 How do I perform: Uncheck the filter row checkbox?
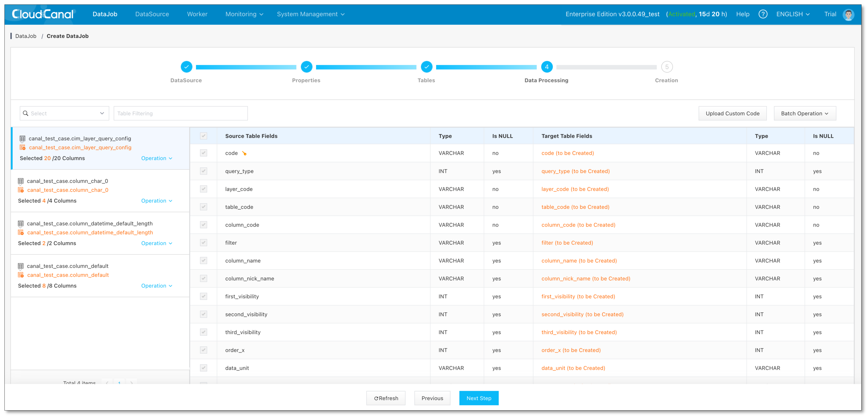coord(203,242)
